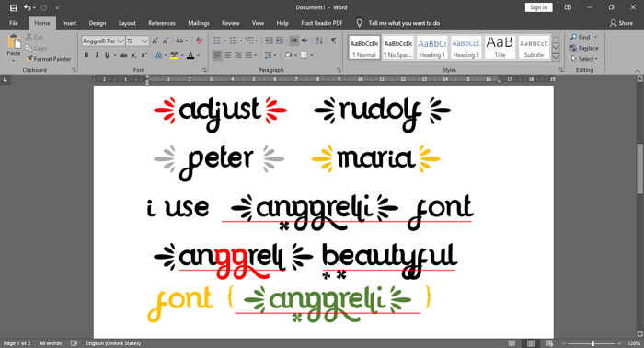
Task: Open Font dialog launcher
Action: click(x=204, y=70)
